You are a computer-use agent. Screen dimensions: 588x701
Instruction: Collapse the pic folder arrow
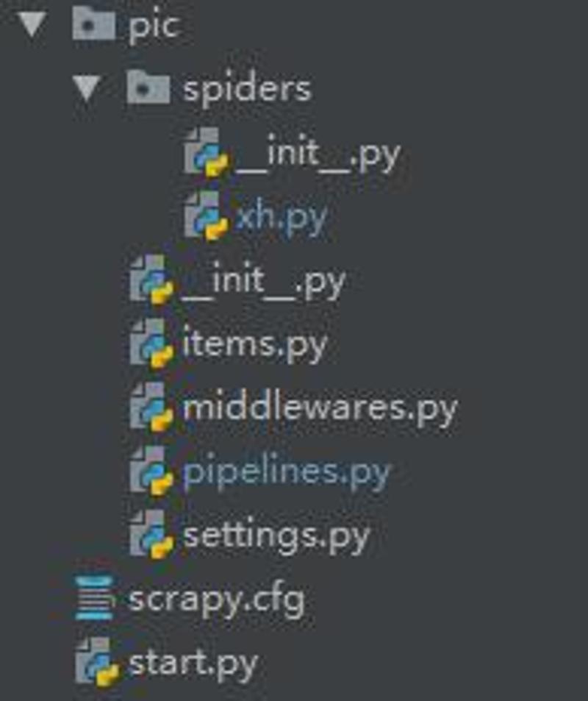tap(32, 24)
